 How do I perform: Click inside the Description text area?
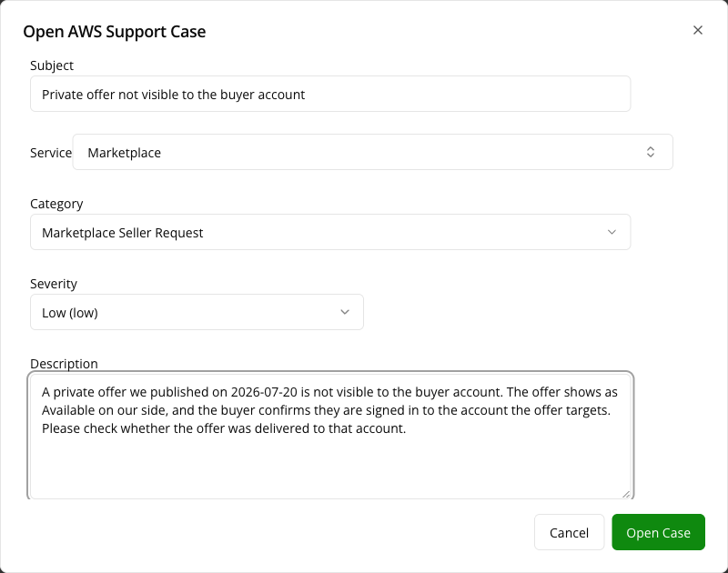coord(330,436)
